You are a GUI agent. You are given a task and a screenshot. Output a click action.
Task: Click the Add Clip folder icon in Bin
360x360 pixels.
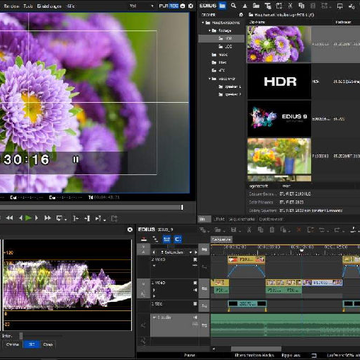(x=256, y=6)
